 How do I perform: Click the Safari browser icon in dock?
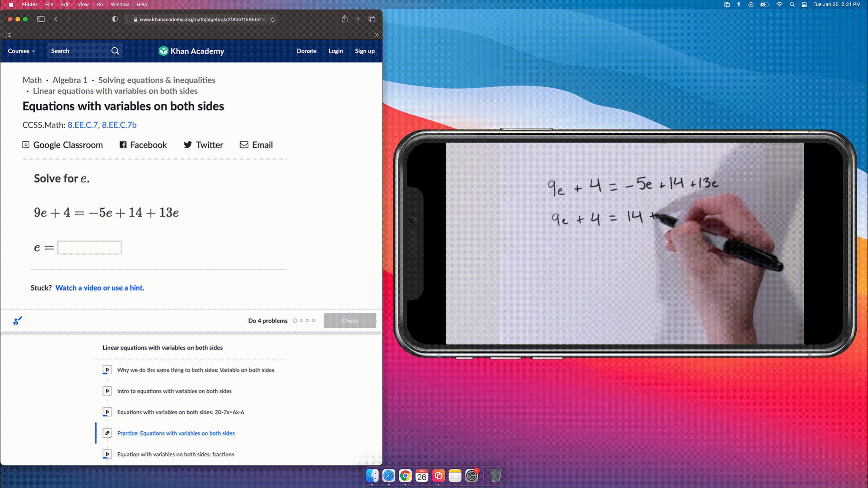click(x=388, y=475)
